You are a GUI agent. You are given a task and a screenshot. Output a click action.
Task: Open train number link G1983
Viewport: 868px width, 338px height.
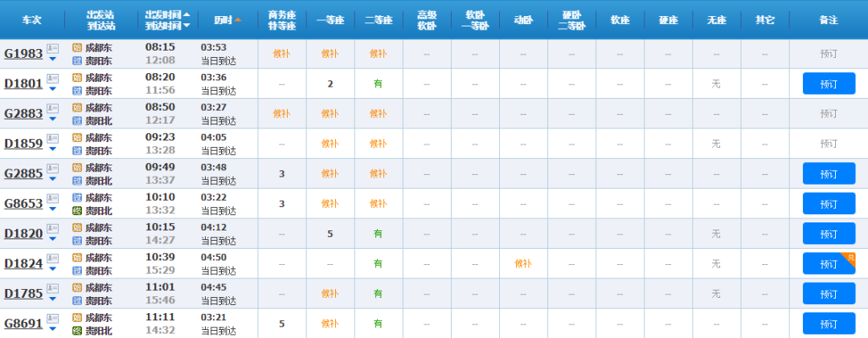click(x=24, y=54)
